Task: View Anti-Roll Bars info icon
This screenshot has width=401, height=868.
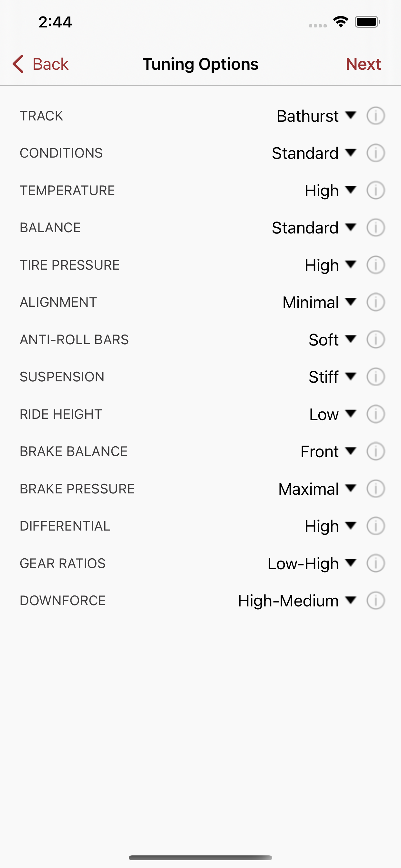Action: pos(375,340)
